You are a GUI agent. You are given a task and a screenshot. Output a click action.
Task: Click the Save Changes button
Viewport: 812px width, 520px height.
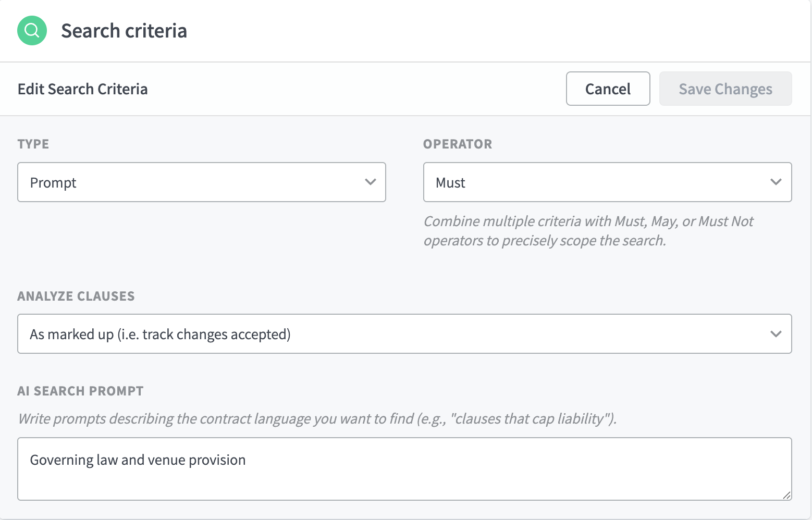725,89
